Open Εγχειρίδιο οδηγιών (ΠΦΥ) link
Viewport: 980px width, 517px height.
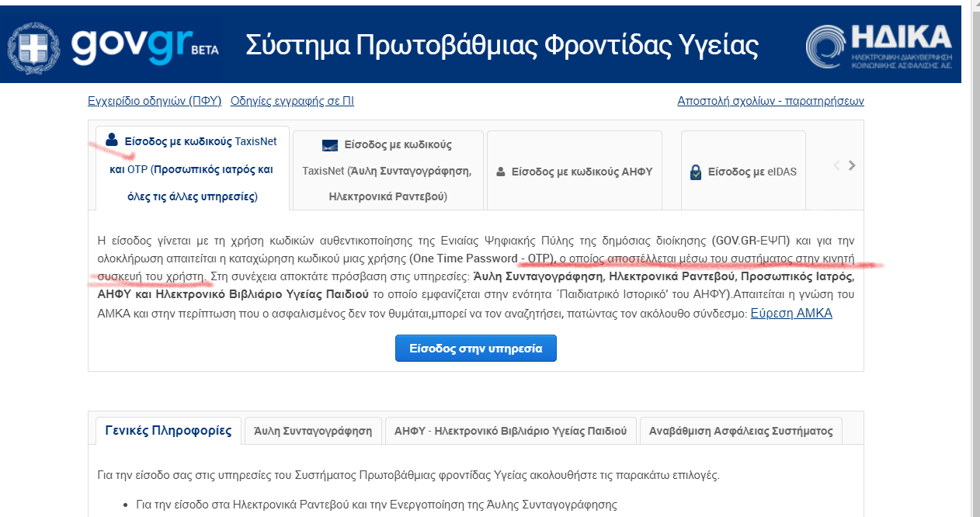click(x=155, y=101)
